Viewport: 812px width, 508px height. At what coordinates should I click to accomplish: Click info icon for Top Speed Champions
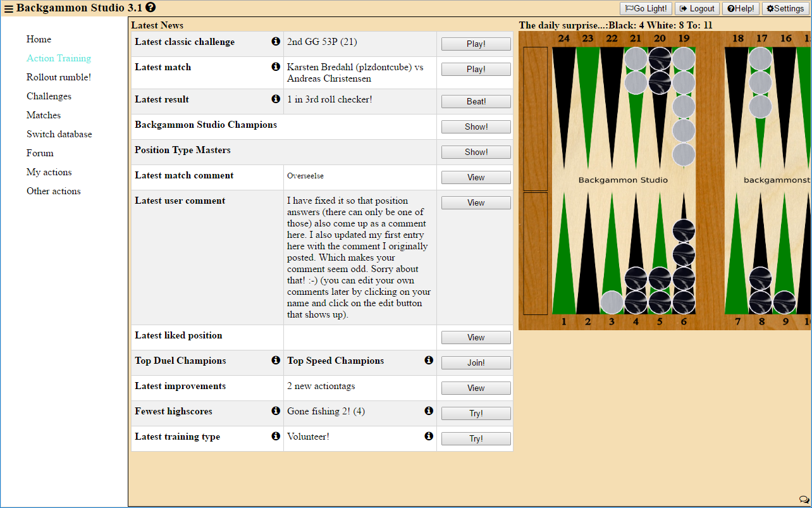429,361
